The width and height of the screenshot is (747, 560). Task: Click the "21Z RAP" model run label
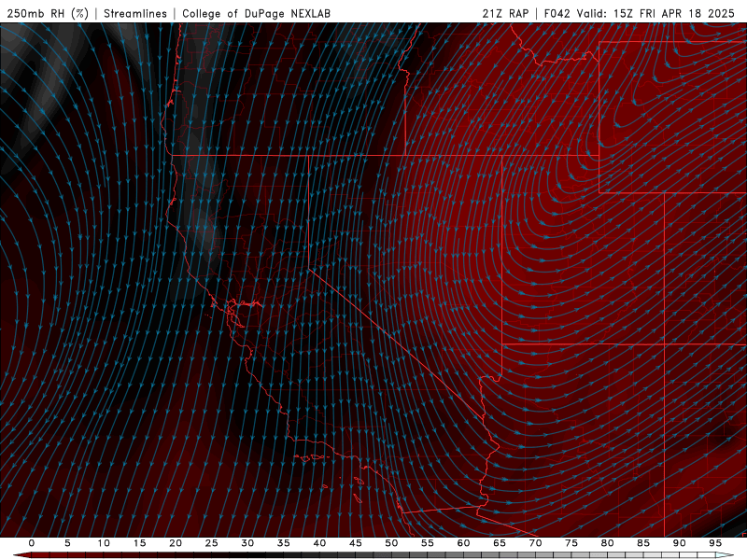[505, 13]
